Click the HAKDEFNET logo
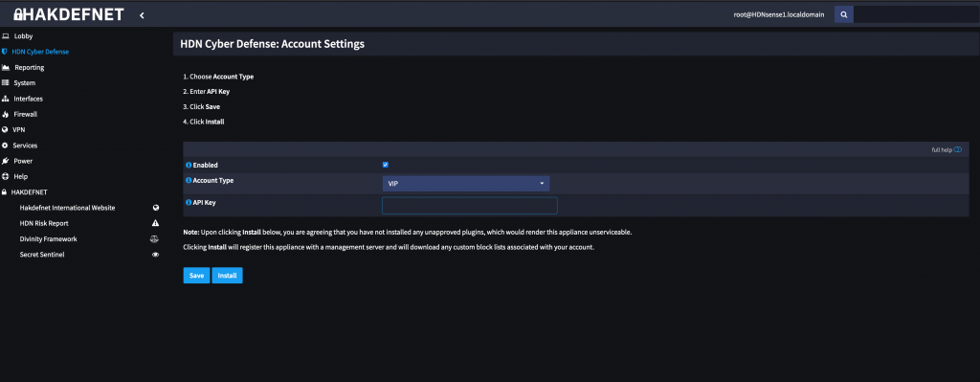This screenshot has width=980, height=382. [69, 14]
